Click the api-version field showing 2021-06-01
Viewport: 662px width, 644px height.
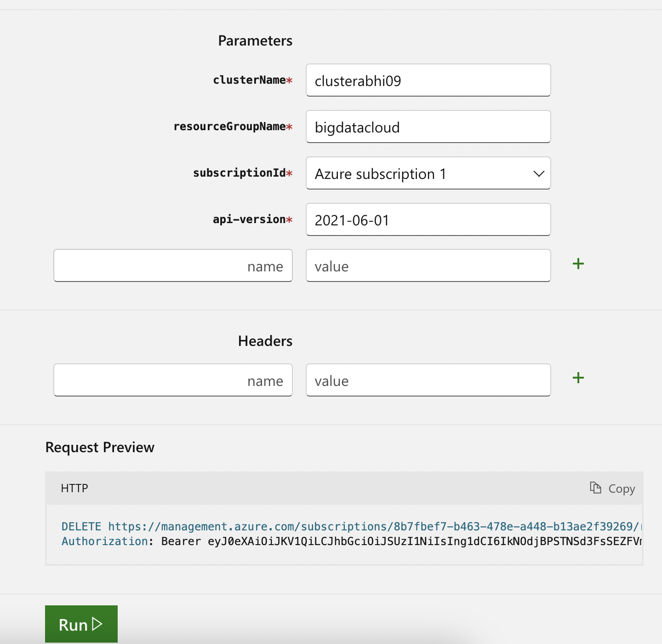[428, 220]
